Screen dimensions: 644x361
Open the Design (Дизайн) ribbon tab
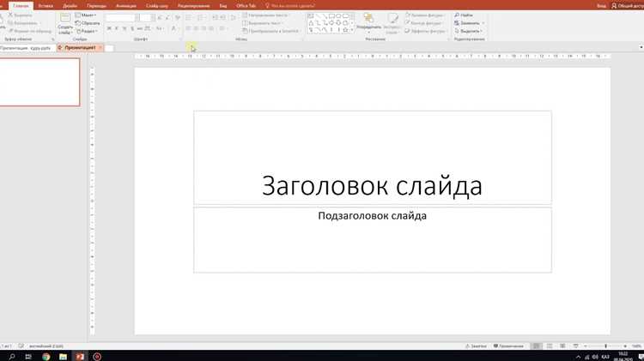(70, 6)
